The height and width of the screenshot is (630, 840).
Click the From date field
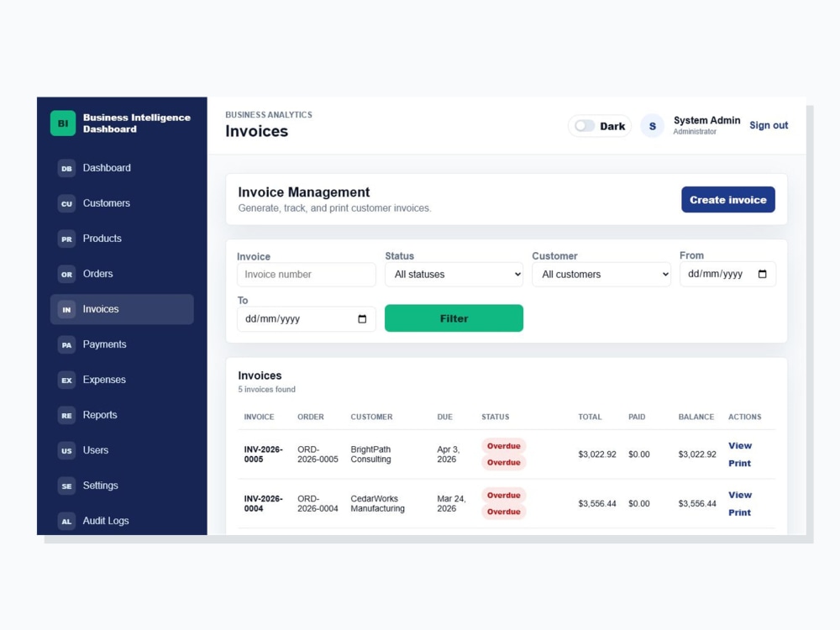coord(727,274)
